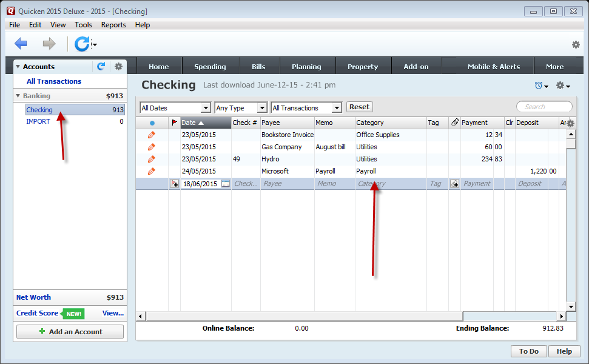The width and height of the screenshot is (589, 364).
Task: Click the vertical scrollbar up arrow
Action: (571, 134)
